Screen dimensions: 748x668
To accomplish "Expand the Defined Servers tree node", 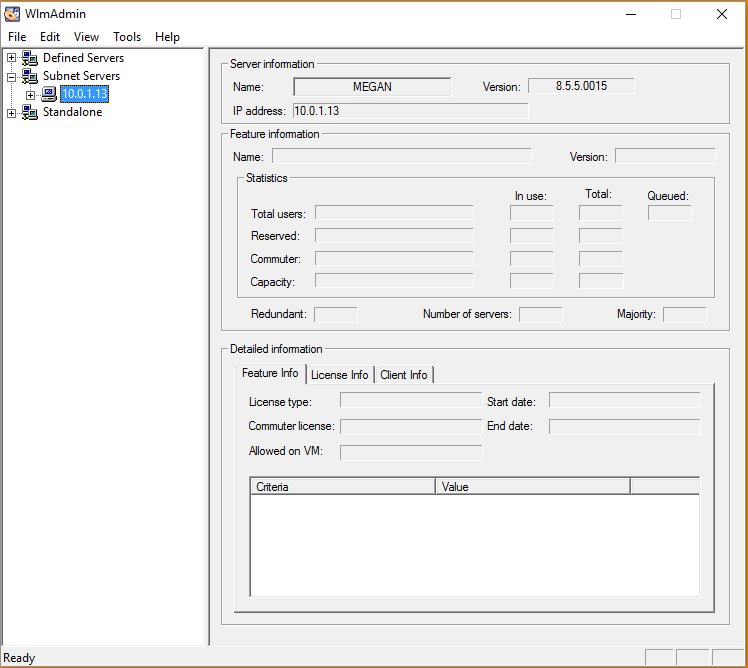I will point(11,58).
